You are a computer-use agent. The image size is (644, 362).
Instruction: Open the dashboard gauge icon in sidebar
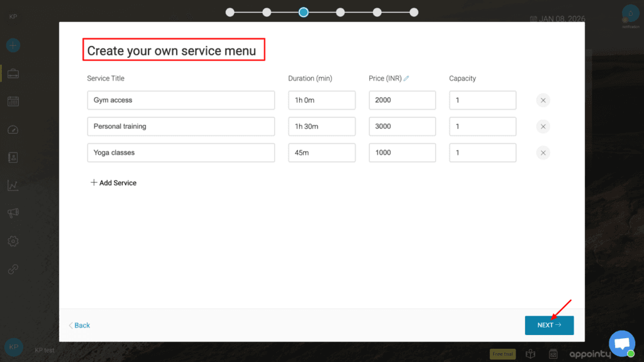pyautogui.click(x=13, y=129)
